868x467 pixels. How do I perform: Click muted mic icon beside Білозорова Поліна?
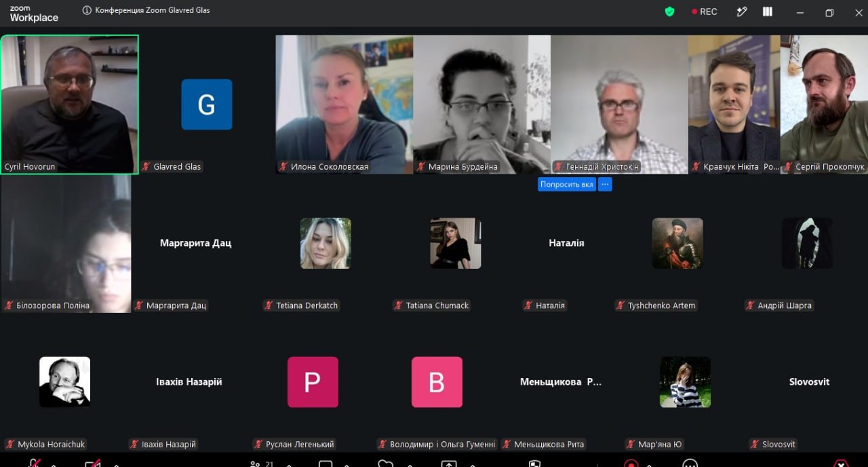point(9,305)
